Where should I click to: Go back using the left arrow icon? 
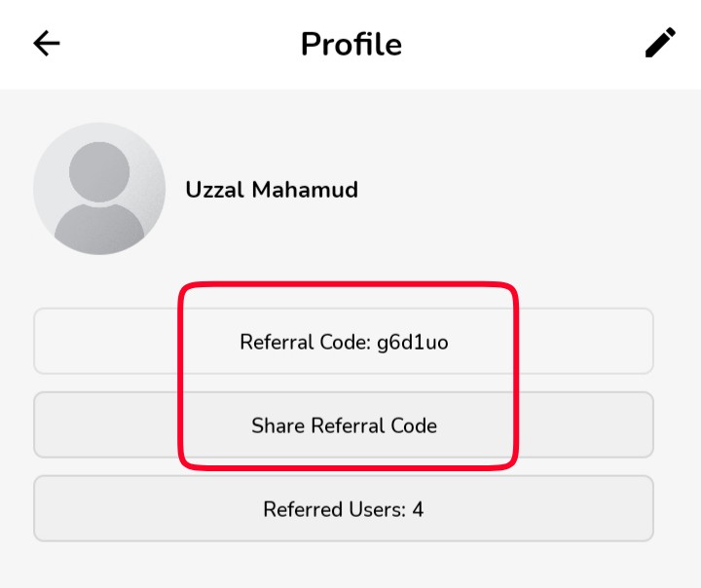pos(47,44)
